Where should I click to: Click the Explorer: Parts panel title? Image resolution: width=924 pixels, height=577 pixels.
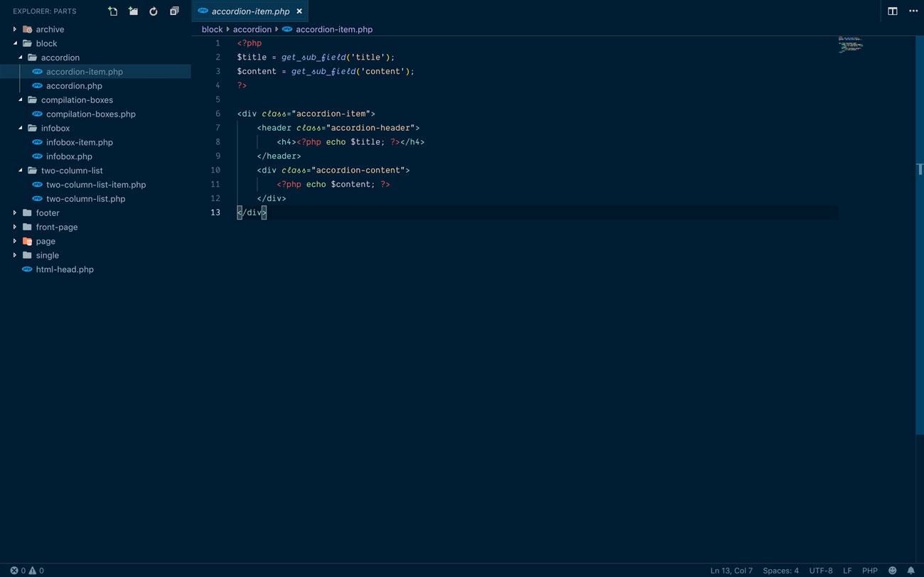click(45, 11)
